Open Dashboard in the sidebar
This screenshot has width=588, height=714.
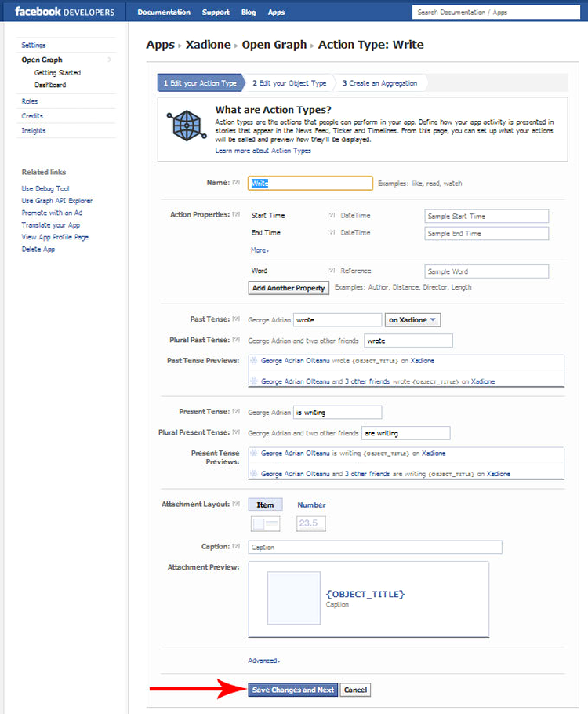pyautogui.click(x=50, y=85)
